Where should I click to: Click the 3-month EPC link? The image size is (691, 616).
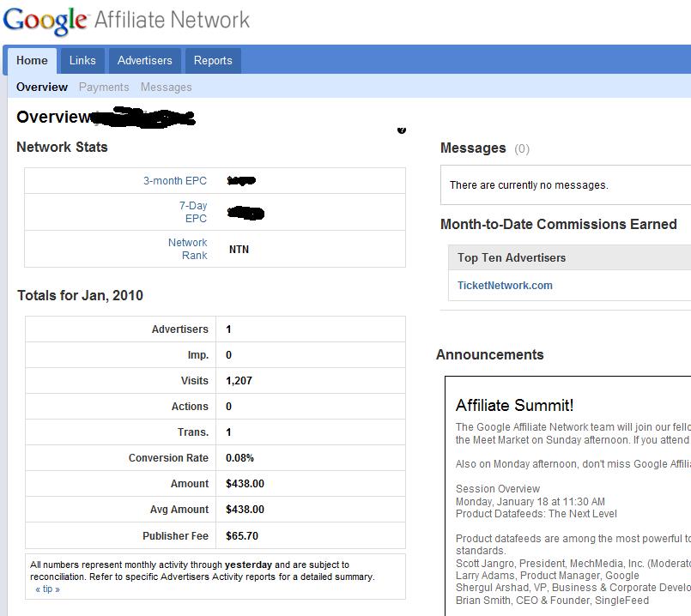click(175, 180)
